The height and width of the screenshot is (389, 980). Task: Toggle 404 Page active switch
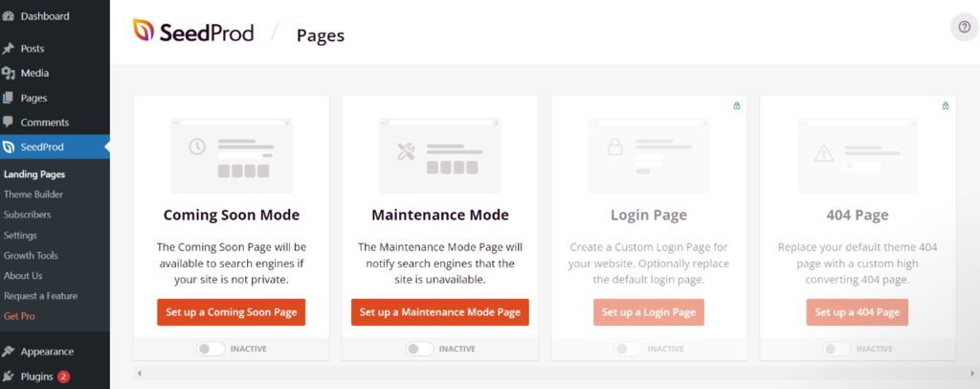[x=836, y=349]
